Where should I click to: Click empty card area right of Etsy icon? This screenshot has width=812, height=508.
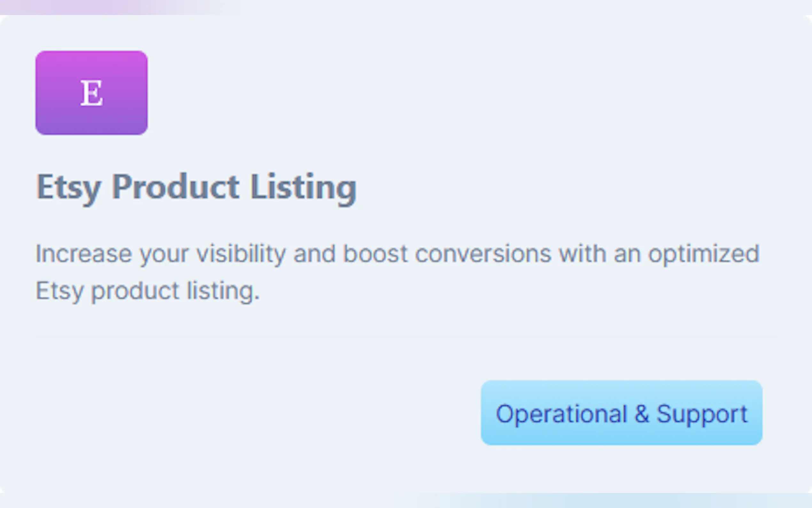(x=436, y=93)
